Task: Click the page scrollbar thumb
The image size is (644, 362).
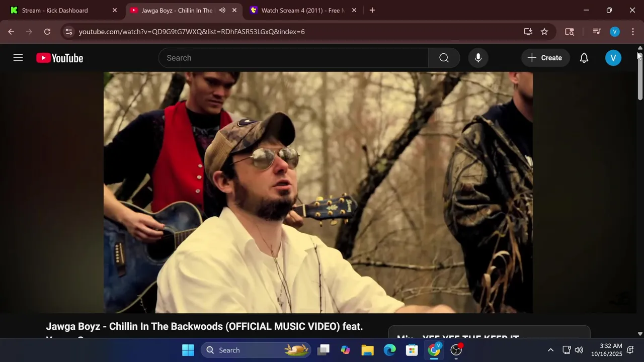Action: click(640, 75)
